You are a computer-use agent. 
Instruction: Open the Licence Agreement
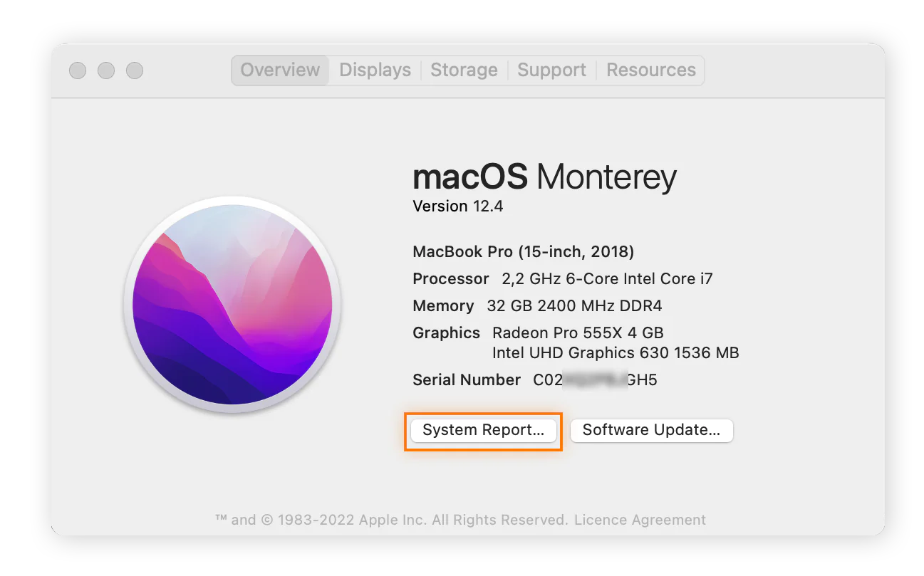coord(640,520)
